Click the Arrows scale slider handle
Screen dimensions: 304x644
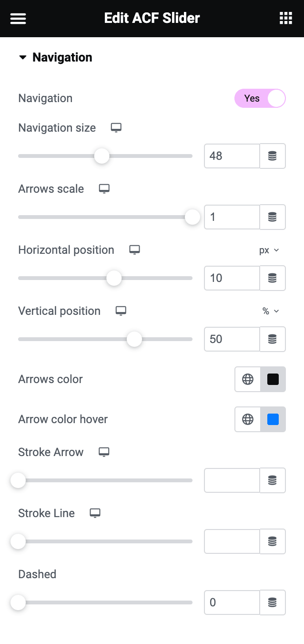[x=192, y=217]
